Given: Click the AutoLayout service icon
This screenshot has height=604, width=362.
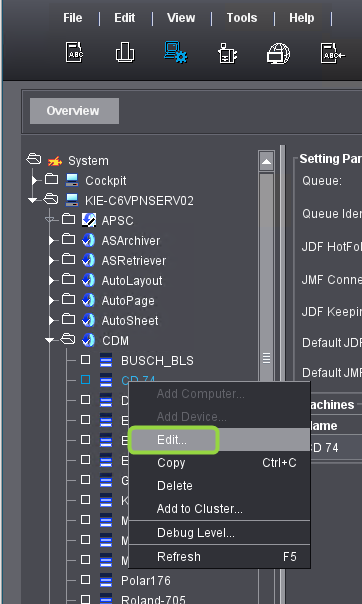Looking at the screenshot, I should pos(89,280).
